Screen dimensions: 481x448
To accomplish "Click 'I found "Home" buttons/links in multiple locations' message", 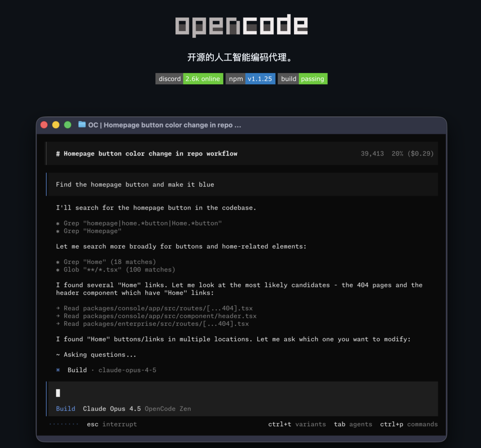I will pyautogui.click(x=233, y=339).
